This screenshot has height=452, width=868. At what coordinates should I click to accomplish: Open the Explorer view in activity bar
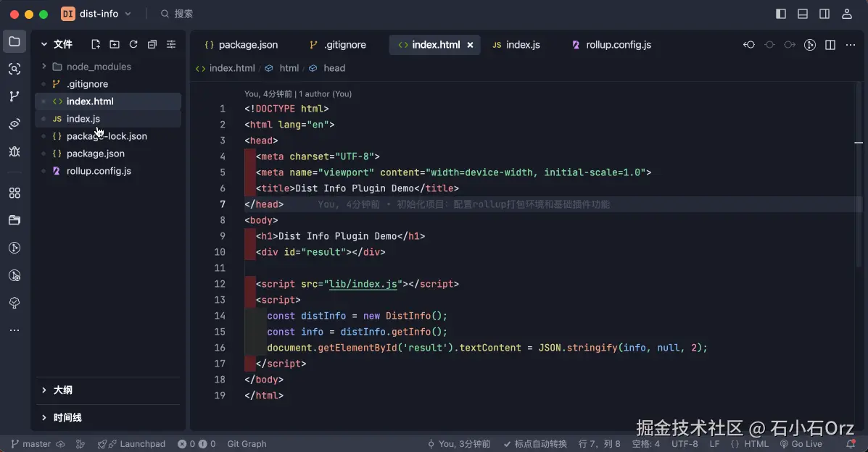(15, 41)
